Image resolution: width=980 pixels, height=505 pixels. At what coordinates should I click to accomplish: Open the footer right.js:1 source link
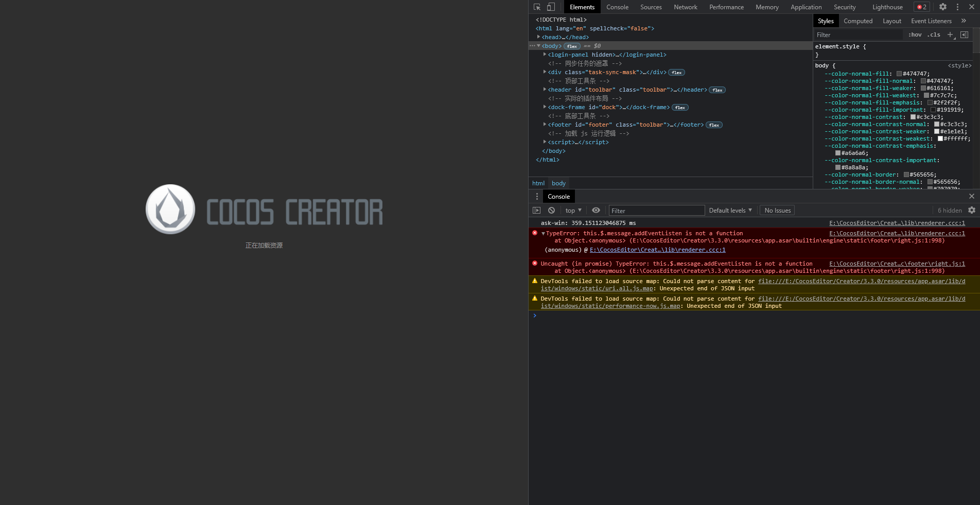[897, 264]
